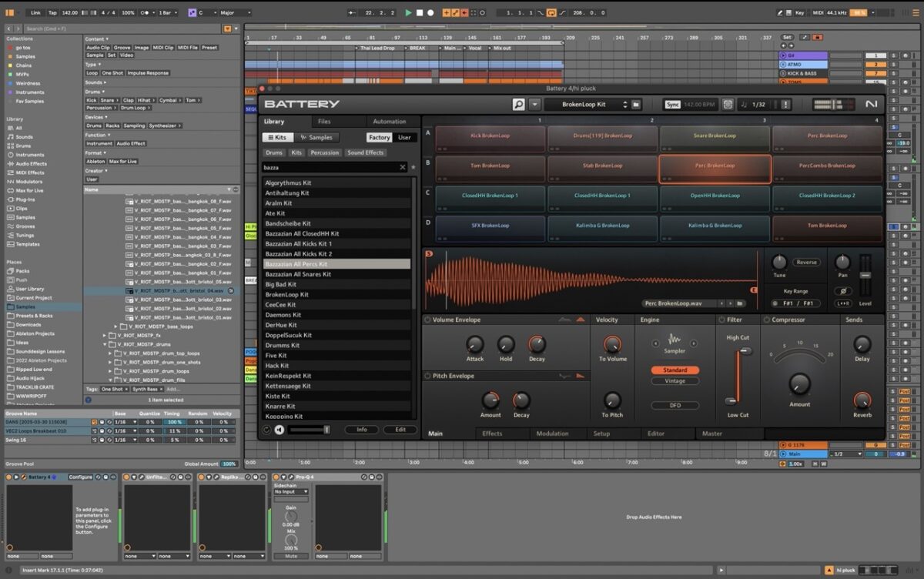Image resolution: width=924 pixels, height=579 pixels.
Task: Collapse the V_RIOT_MDSTP_drums folder
Action: click(105, 344)
